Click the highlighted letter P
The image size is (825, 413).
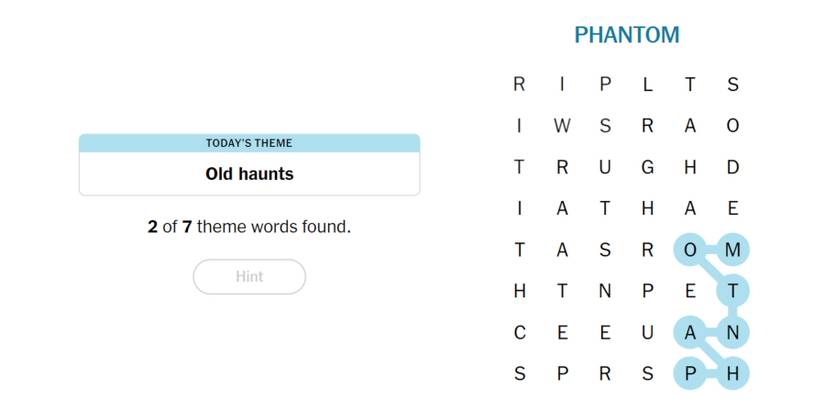point(690,374)
